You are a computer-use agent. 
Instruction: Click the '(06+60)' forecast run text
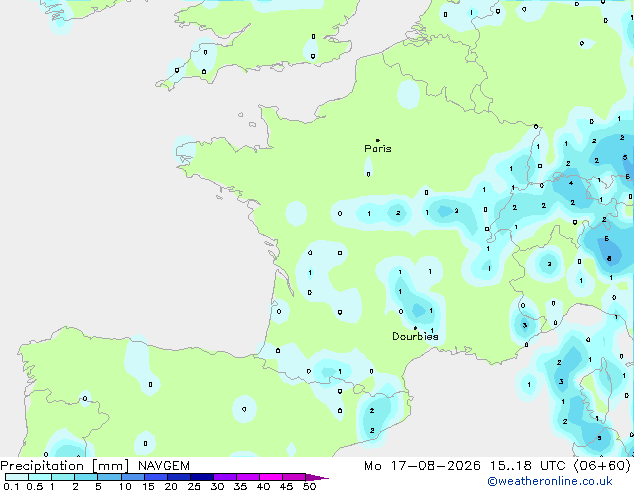point(602,466)
